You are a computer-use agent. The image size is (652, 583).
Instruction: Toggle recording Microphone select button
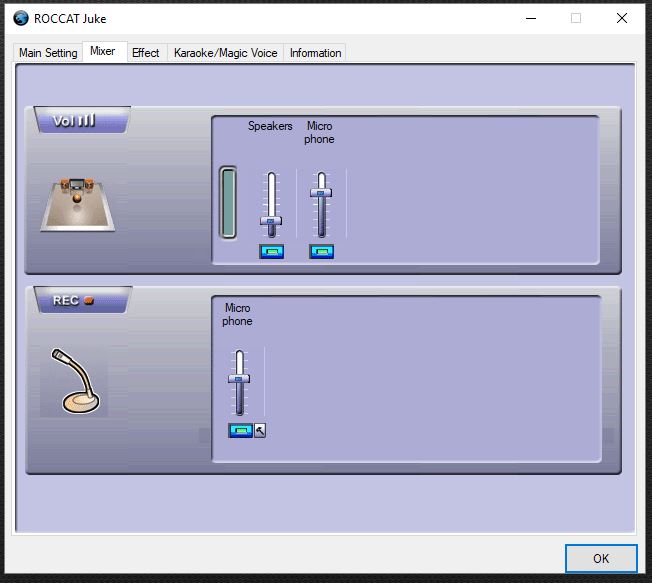(240, 430)
